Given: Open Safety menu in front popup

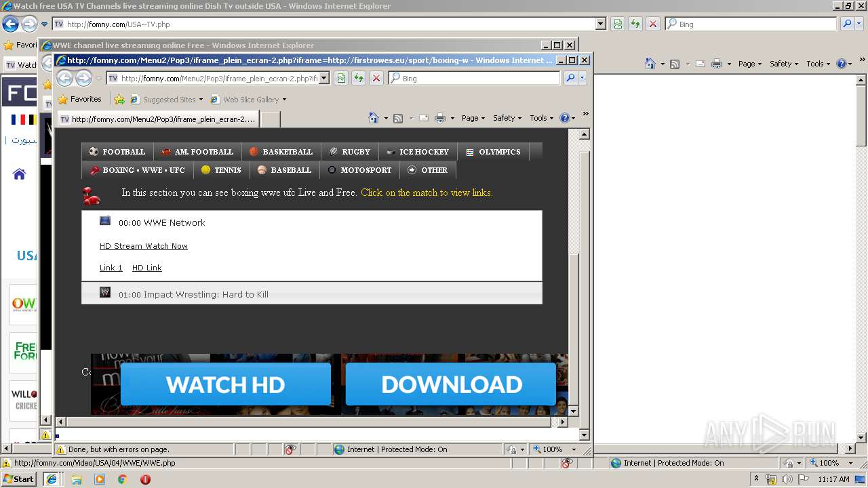Looking at the screenshot, I should click(x=507, y=118).
